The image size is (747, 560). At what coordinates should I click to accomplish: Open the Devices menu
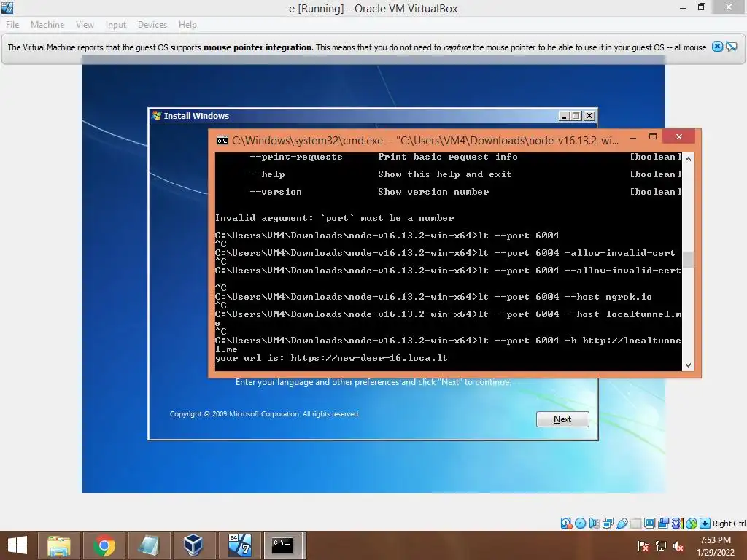pyautogui.click(x=152, y=24)
